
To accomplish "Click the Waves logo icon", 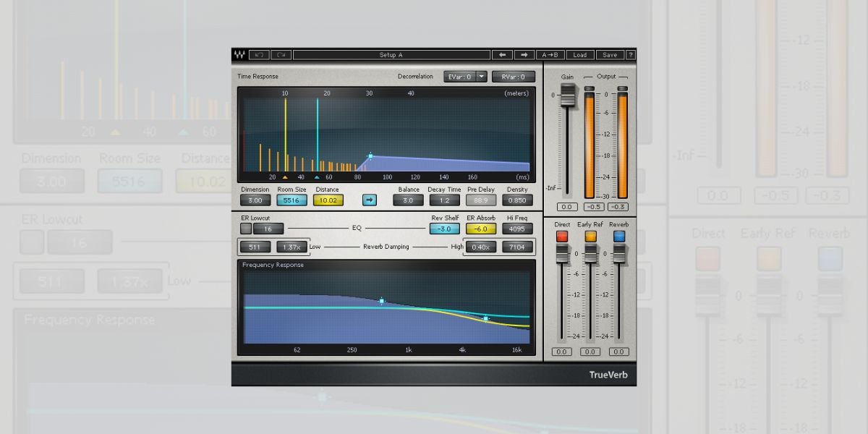I will [239, 55].
